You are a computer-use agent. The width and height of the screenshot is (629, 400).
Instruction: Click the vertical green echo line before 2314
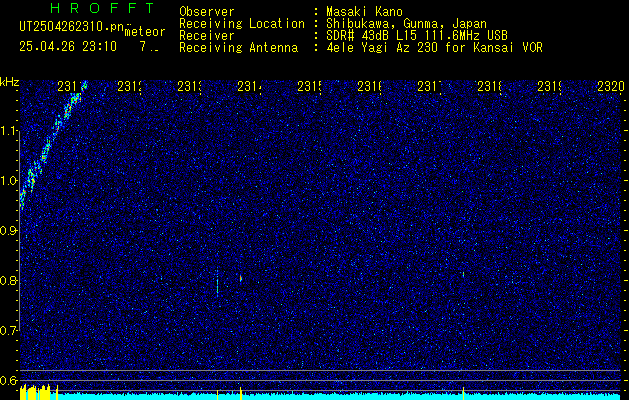(217, 282)
